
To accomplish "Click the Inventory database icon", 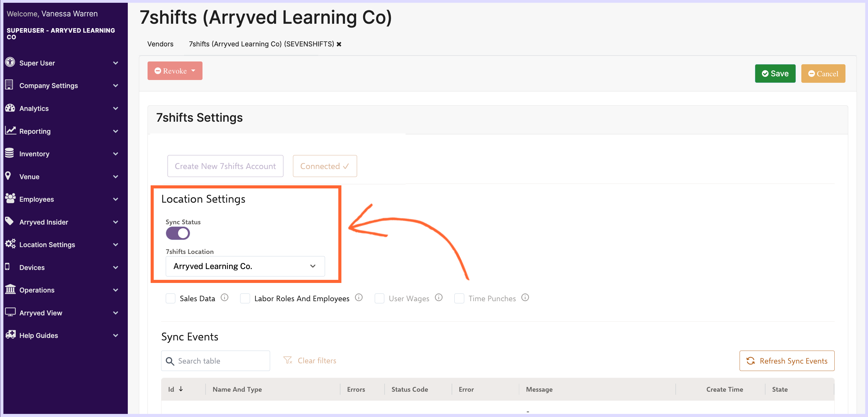I will (10, 153).
